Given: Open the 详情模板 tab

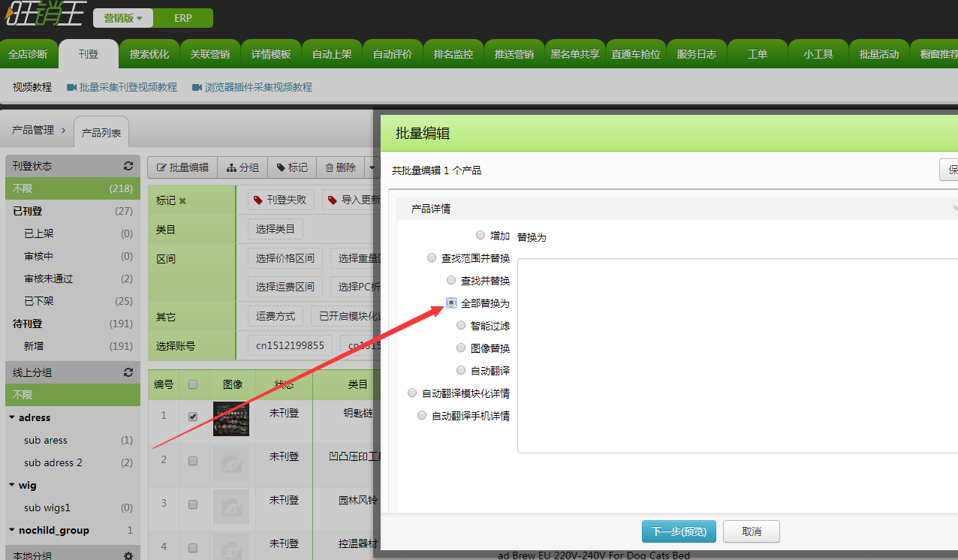Looking at the screenshot, I should pyautogui.click(x=271, y=54).
